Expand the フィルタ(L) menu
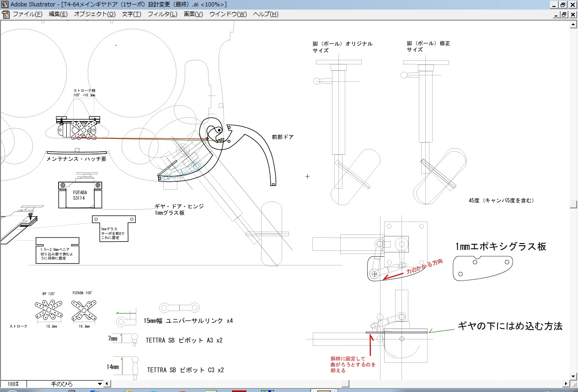This screenshot has height=392, width=578. point(162,14)
